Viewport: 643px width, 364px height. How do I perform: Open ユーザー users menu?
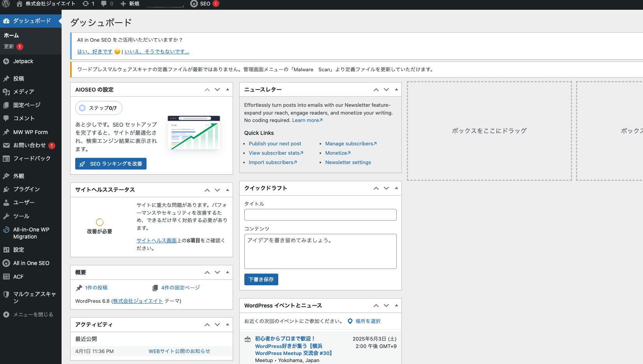point(31,202)
